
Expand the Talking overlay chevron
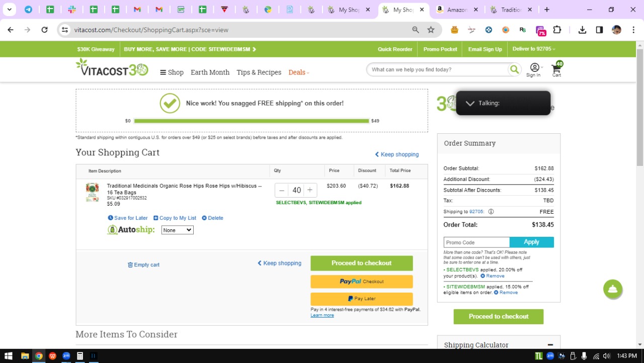[470, 103]
